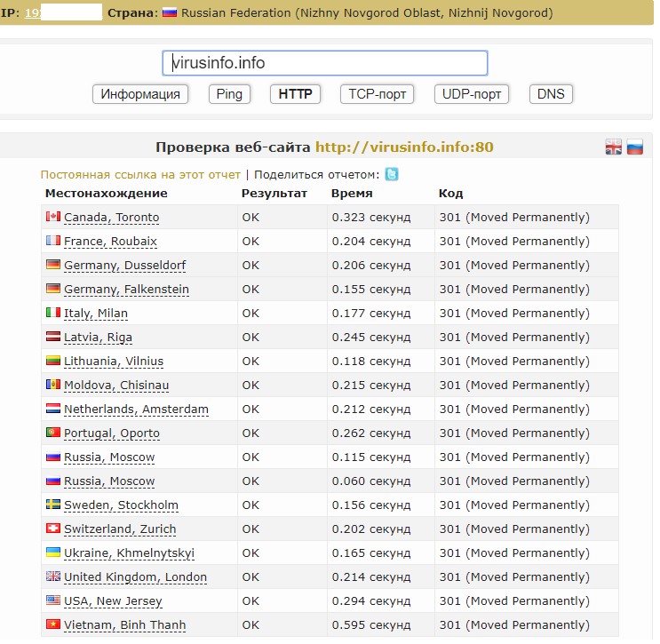This screenshot has width=660, height=644.
Task: Open Switzerland, Zurich location link
Action: 120,529
